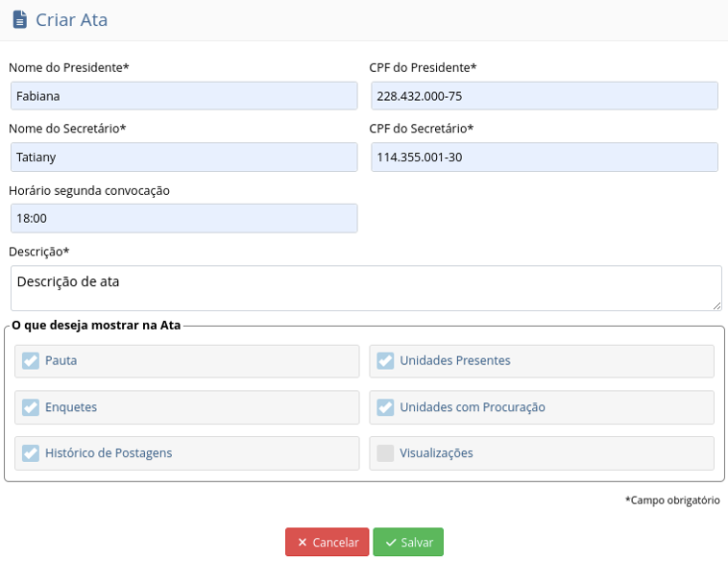Screen dimensions: 728x584
Task: Edit the Horário segunda convocação field
Action: click(183, 218)
